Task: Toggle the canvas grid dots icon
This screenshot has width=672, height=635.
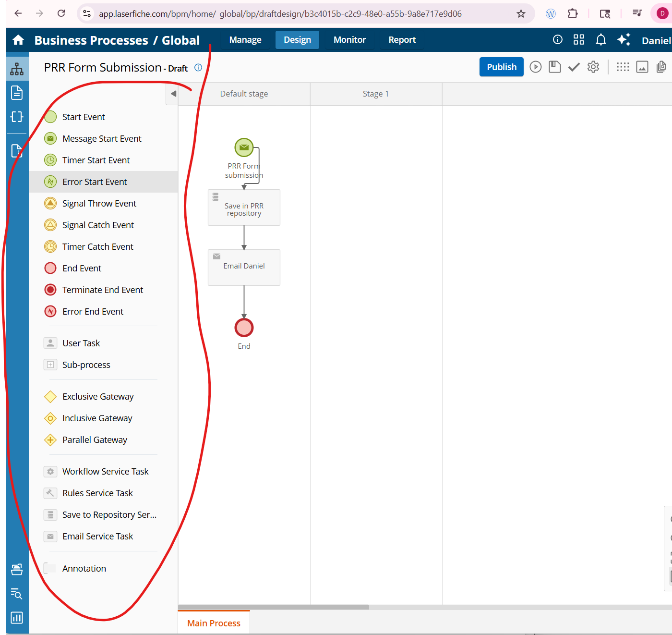Action: 623,67
